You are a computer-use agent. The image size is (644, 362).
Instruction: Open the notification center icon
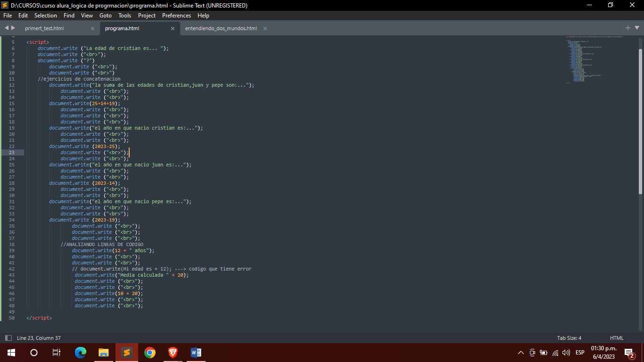click(629, 352)
